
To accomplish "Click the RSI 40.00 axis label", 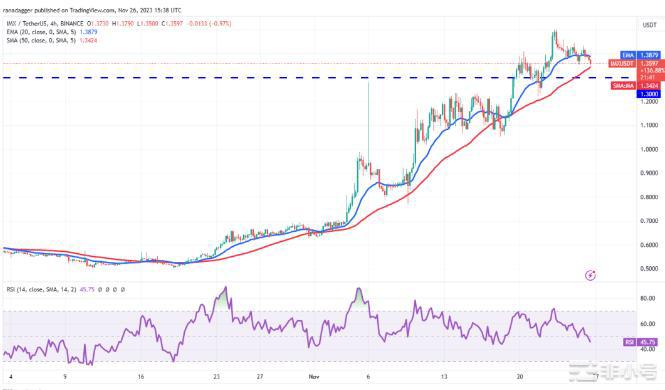I will point(647,349).
